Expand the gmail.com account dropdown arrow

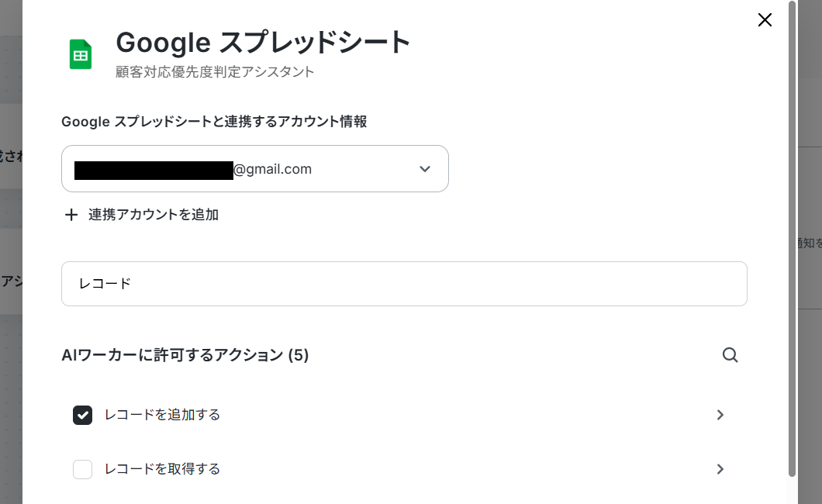pyautogui.click(x=425, y=169)
